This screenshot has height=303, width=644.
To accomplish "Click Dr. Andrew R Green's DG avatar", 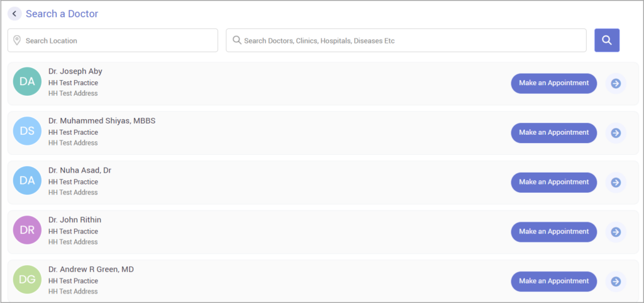I will coord(27,280).
